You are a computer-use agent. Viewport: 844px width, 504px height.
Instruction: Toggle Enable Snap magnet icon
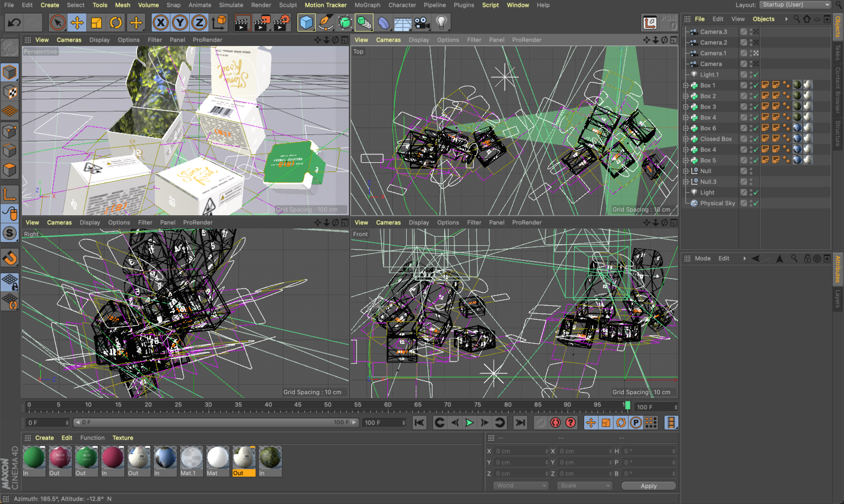[10, 258]
